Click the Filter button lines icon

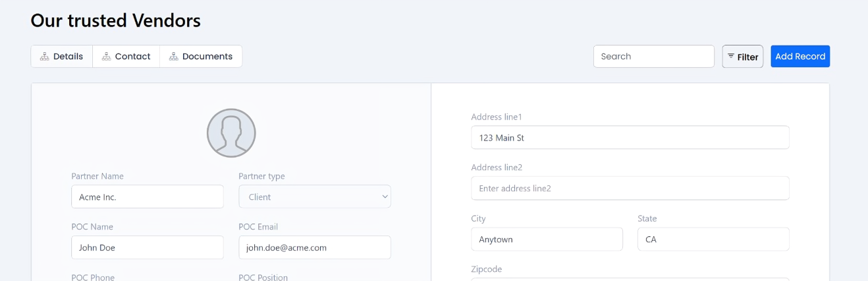[731, 56]
